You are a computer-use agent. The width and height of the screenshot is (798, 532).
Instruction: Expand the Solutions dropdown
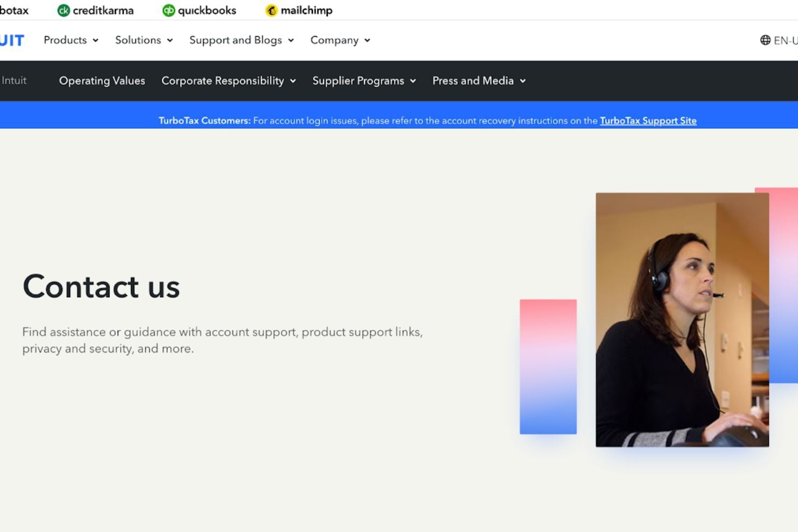[143, 40]
